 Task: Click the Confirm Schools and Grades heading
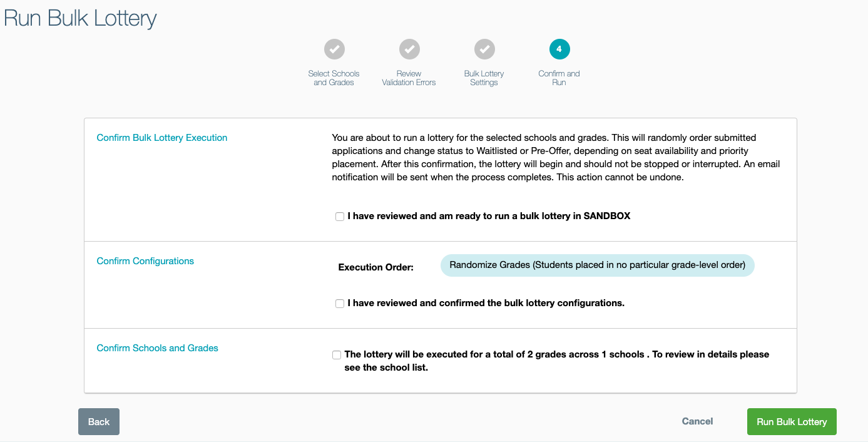click(x=157, y=348)
